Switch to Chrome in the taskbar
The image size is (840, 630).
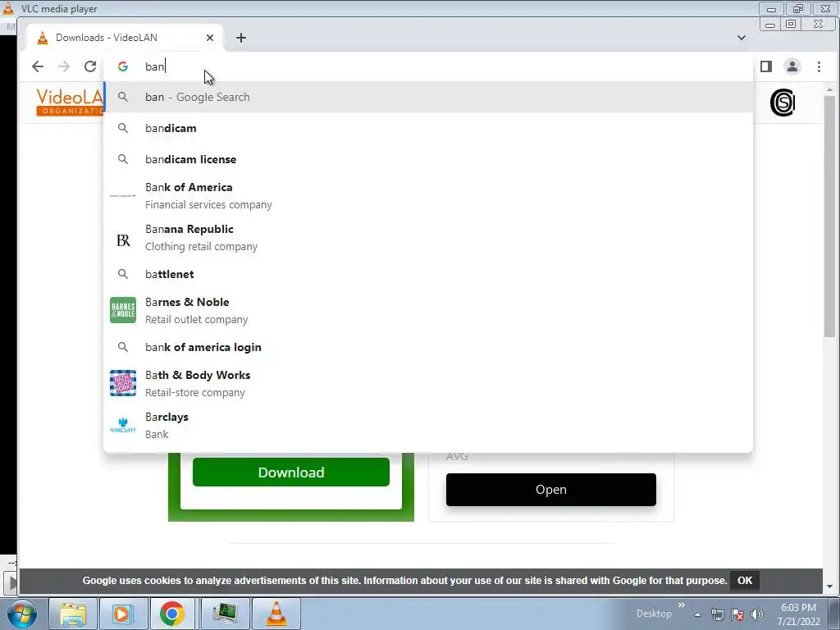tap(172, 614)
